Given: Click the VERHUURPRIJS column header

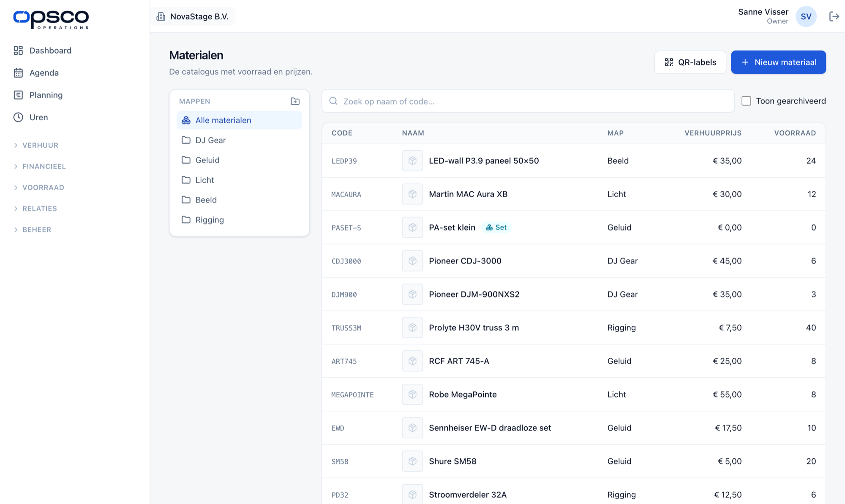Looking at the screenshot, I should click(713, 133).
